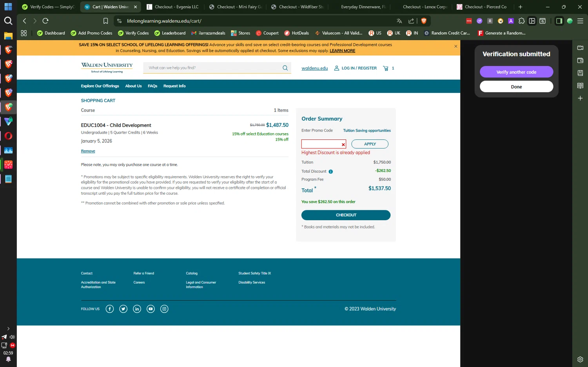Open Walden Instagram page icon

point(164,309)
